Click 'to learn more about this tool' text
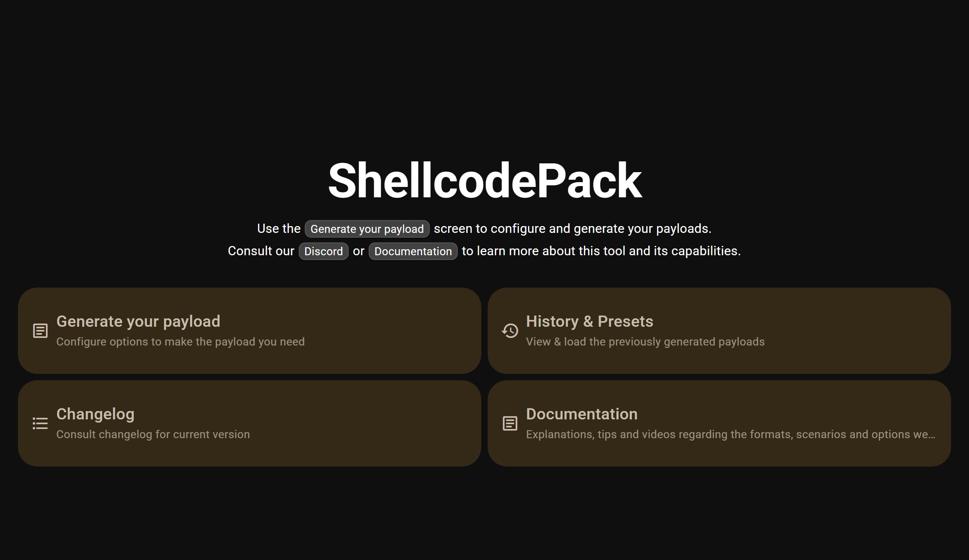 point(601,251)
